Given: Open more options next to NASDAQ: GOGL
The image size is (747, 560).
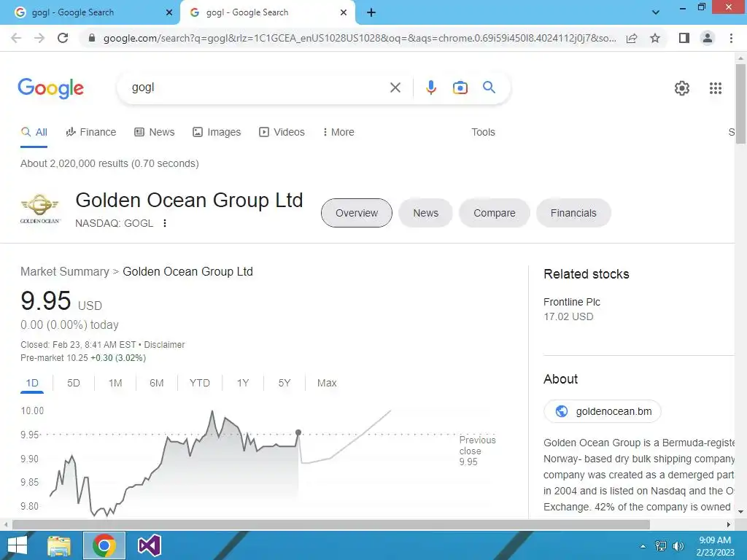Looking at the screenshot, I should tap(165, 223).
